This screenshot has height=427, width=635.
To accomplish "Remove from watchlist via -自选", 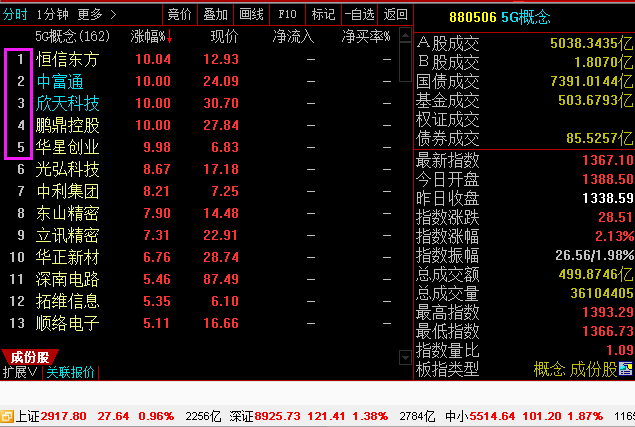I will click(x=360, y=15).
